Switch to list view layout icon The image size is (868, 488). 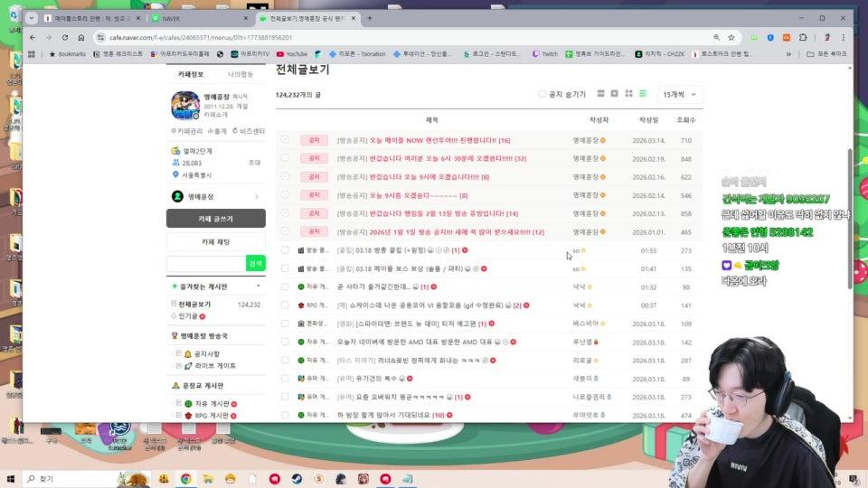(643, 93)
